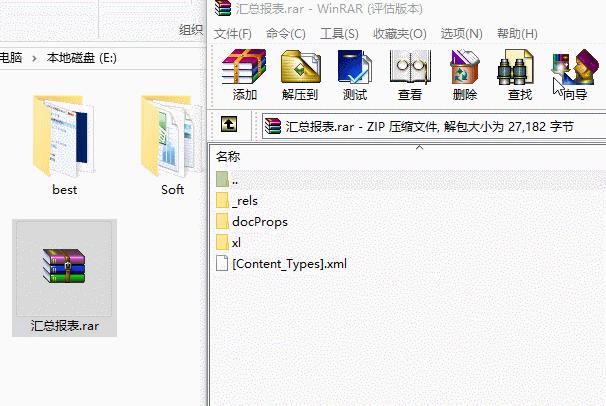Image resolution: width=606 pixels, height=406 pixels.
Task: Open the 收藏夹(O) menu
Action: pos(400,34)
